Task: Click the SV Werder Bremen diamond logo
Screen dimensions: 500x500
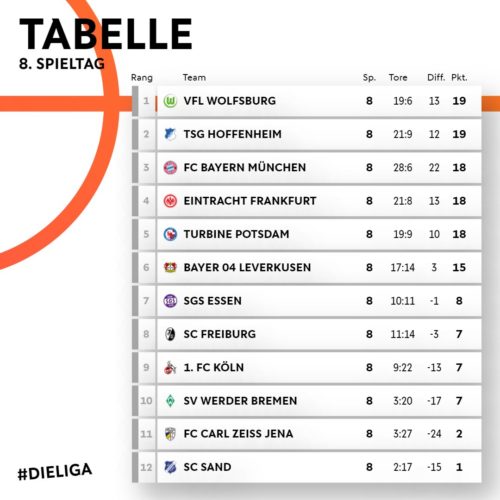Action: pyautogui.click(x=170, y=400)
